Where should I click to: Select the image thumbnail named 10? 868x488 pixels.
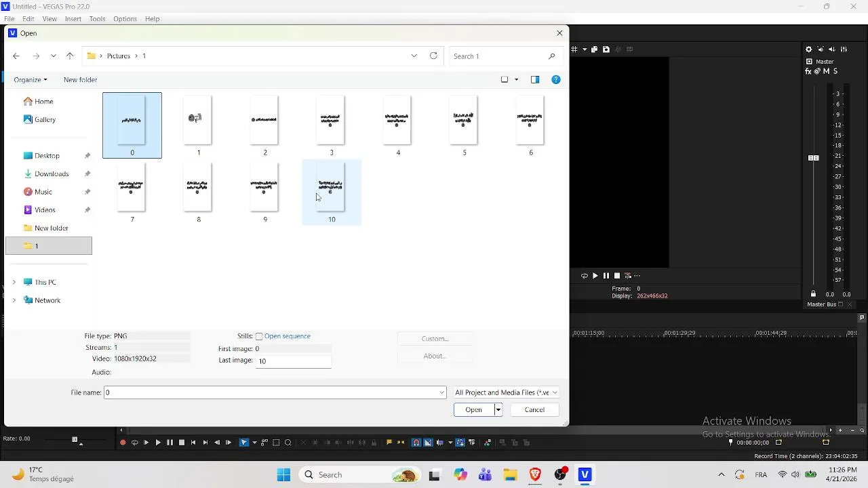pyautogui.click(x=332, y=192)
